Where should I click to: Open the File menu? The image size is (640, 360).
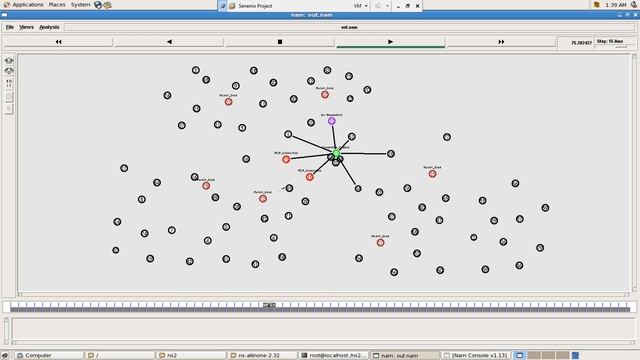(9, 27)
